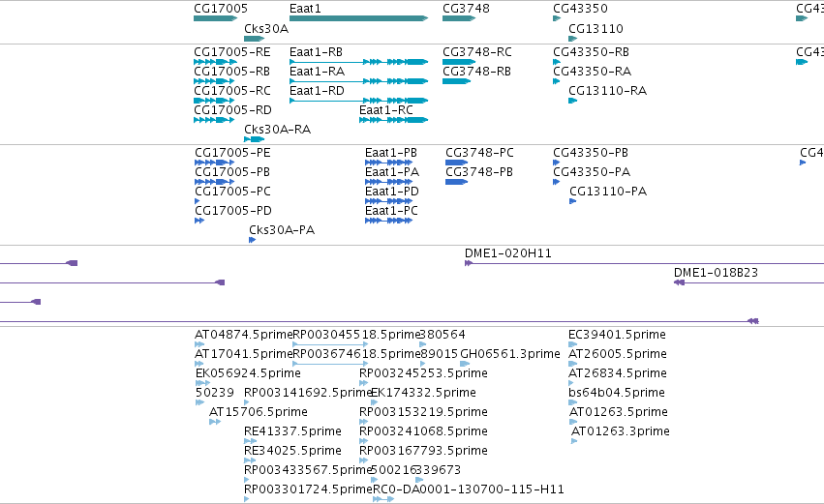Click EST bs64b04.5prime
The height and width of the screenshot is (504, 824).
click(x=617, y=393)
